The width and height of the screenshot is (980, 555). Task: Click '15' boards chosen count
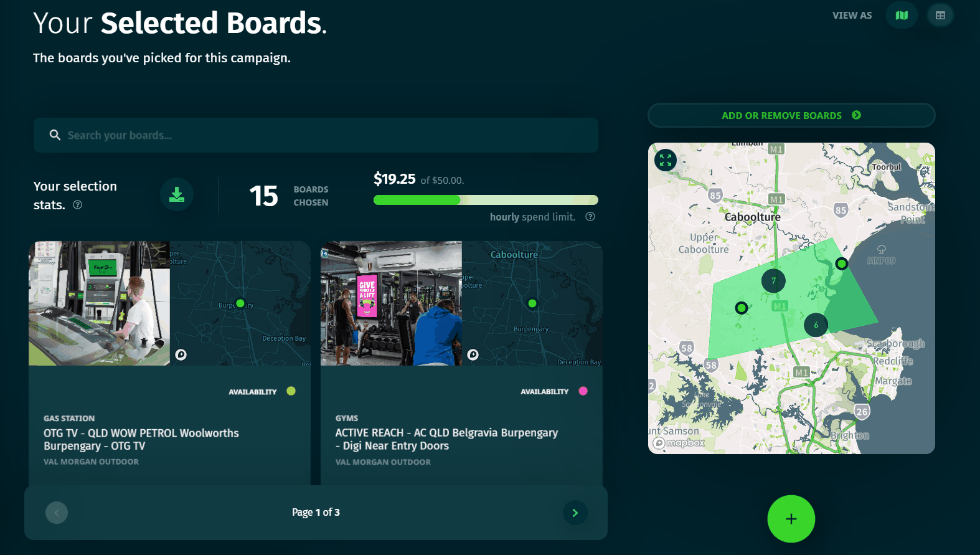point(263,196)
